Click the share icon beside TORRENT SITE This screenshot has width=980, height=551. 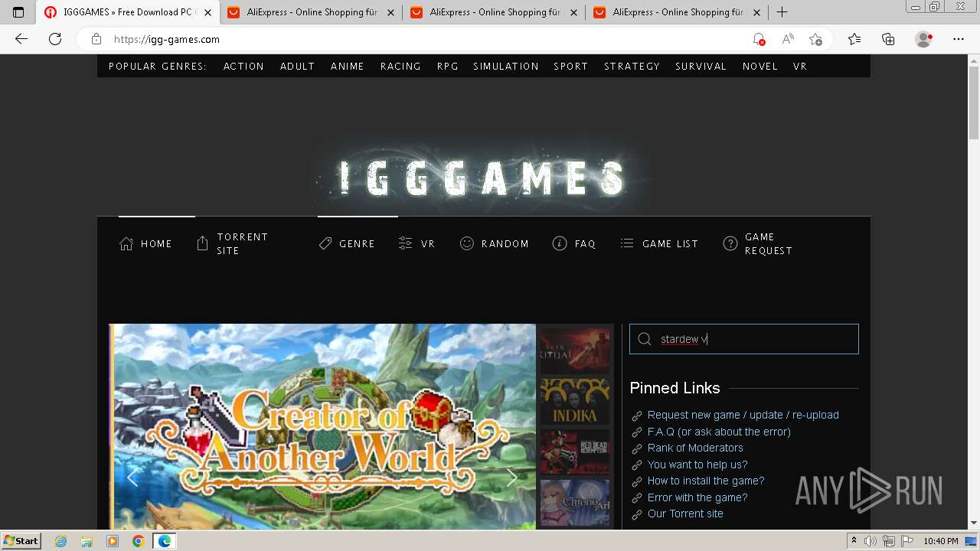[x=202, y=243]
